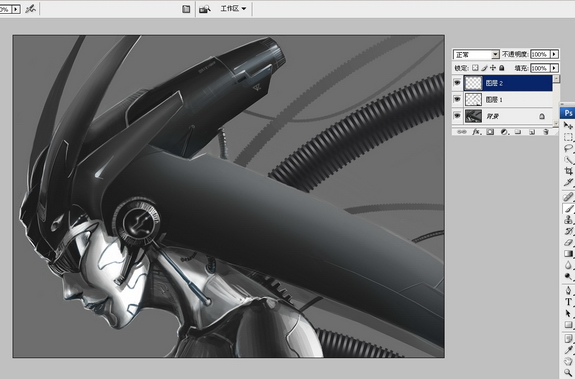The height and width of the screenshot is (379, 575).
Task: Open the 不透明度 opacity slider arrow
Action: pyautogui.click(x=554, y=54)
